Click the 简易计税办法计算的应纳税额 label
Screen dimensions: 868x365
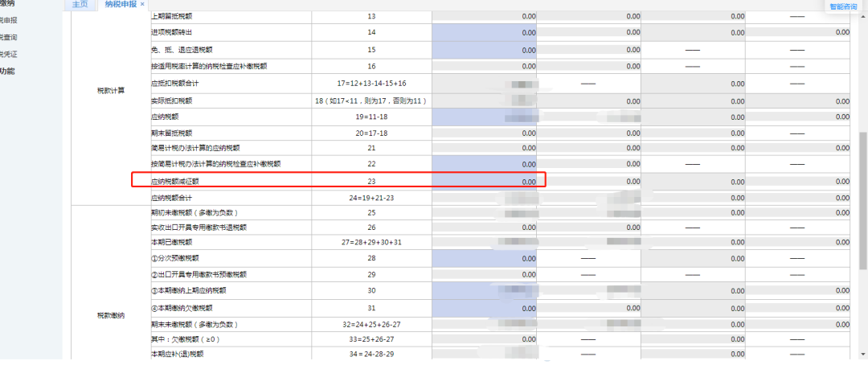pos(194,149)
